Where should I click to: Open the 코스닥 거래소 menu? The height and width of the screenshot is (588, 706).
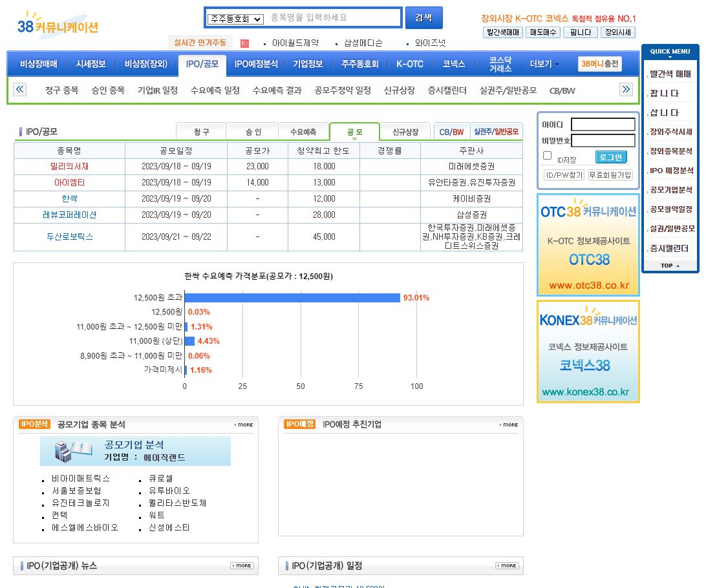click(500, 64)
